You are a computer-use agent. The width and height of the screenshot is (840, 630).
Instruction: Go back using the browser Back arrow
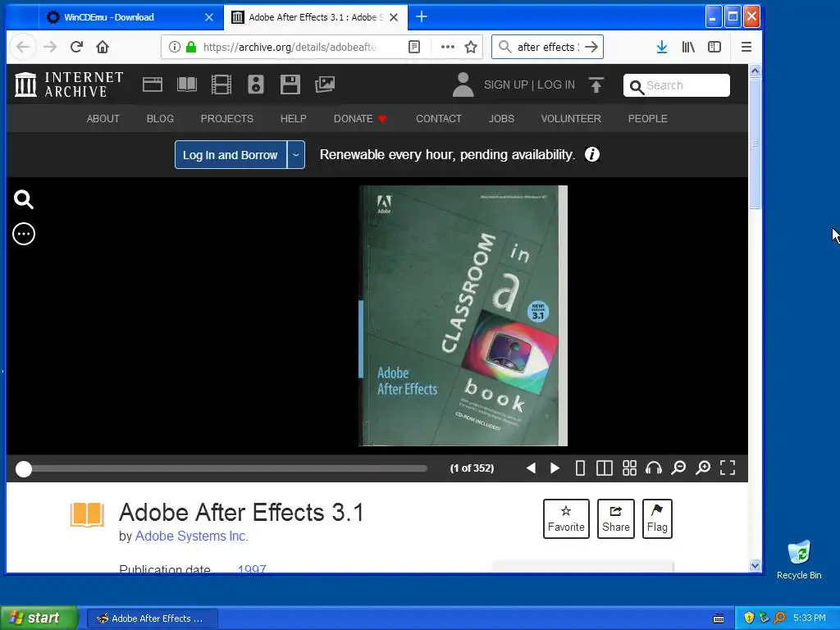pos(22,47)
